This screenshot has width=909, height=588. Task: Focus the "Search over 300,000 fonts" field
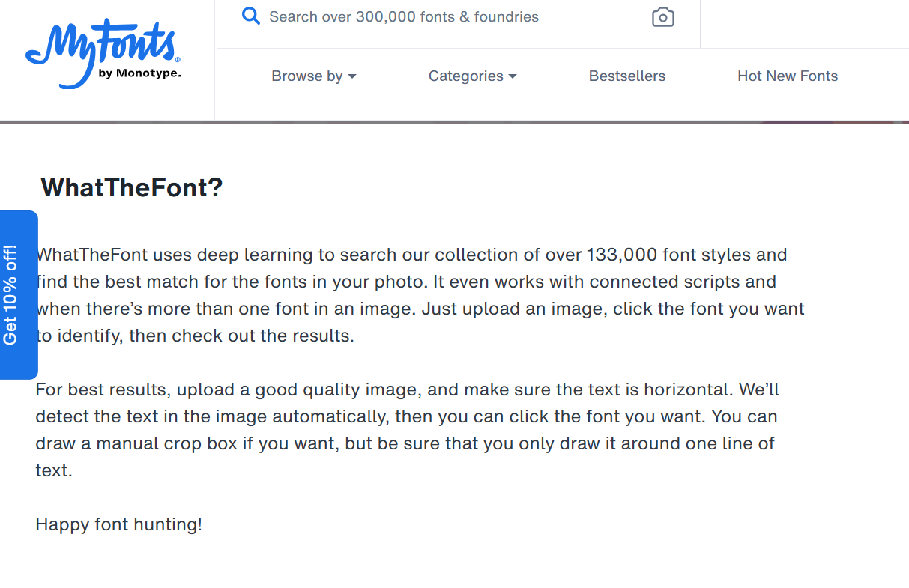tap(450, 17)
